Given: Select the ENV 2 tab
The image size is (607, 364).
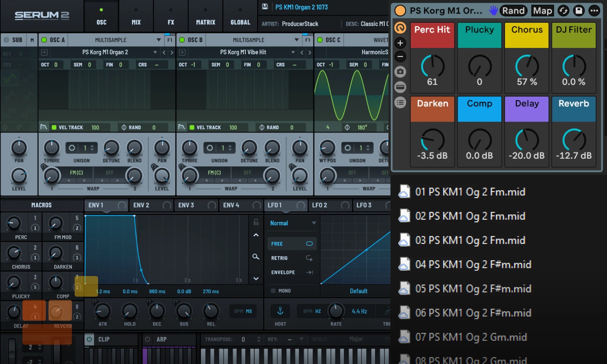Looking at the screenshot, I should (141, 205).
